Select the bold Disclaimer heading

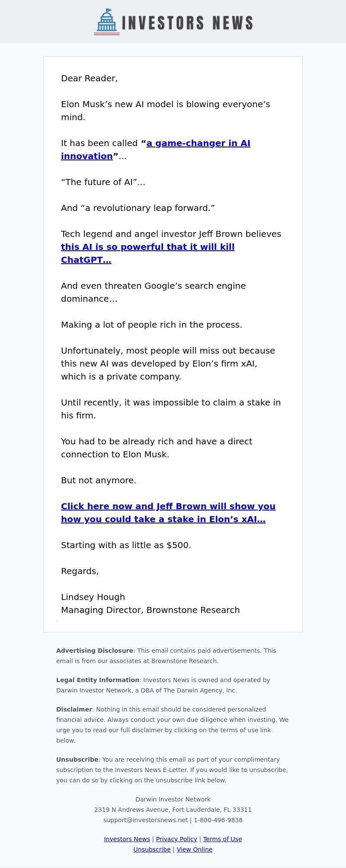[74, 709]
